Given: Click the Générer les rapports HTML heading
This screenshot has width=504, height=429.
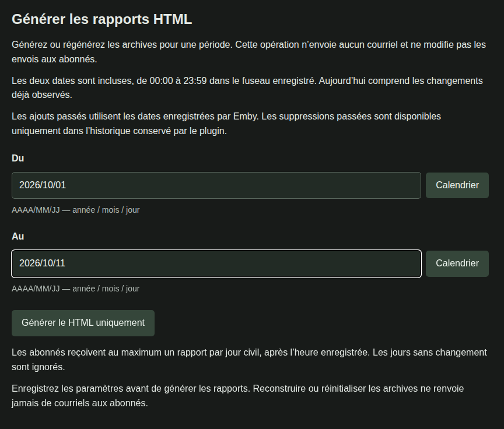Looking at the screenshot, I should (x=102, y=19).
